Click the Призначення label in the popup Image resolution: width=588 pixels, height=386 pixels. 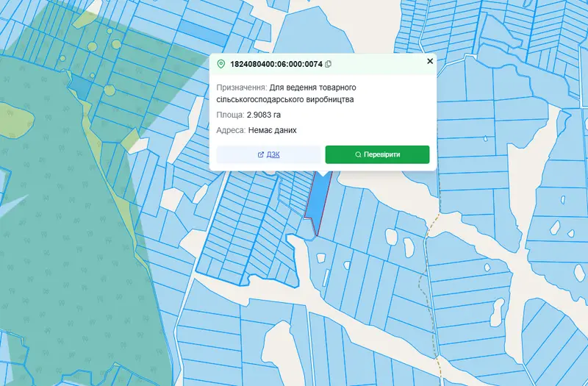(242, 87)
